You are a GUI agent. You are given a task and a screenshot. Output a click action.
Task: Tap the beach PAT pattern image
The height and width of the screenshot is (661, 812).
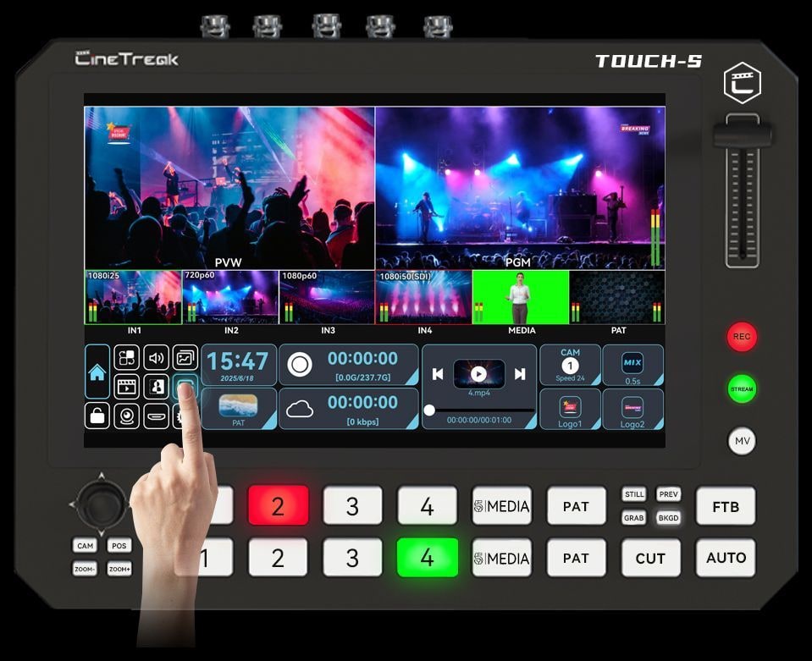pos(238,405)
